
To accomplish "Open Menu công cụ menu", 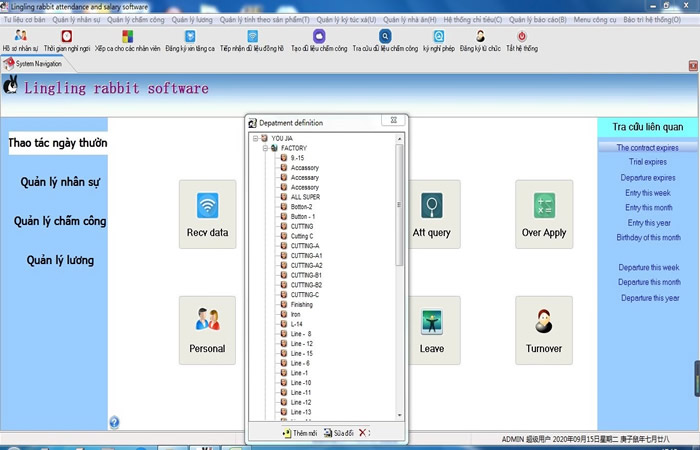I will [x=595, y=20].
